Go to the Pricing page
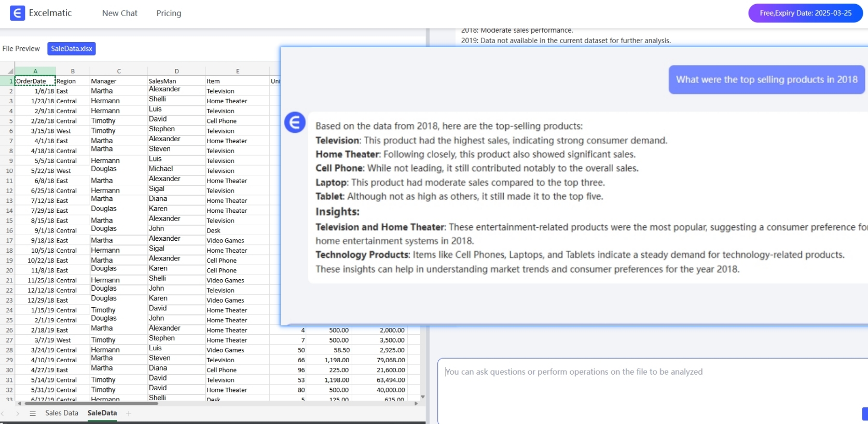This screenshot has width=868, height=424. 169,13
